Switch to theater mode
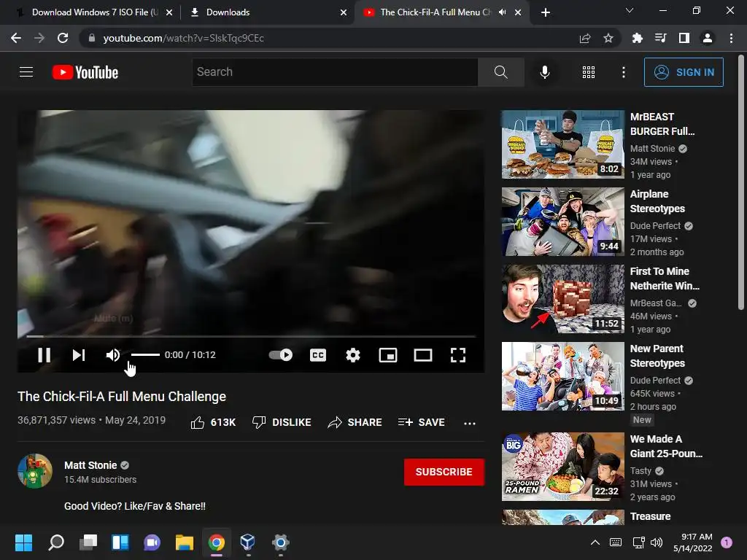The width and height of the screenshot is (747, 560). pyautogui.click(x=423, y=355)
